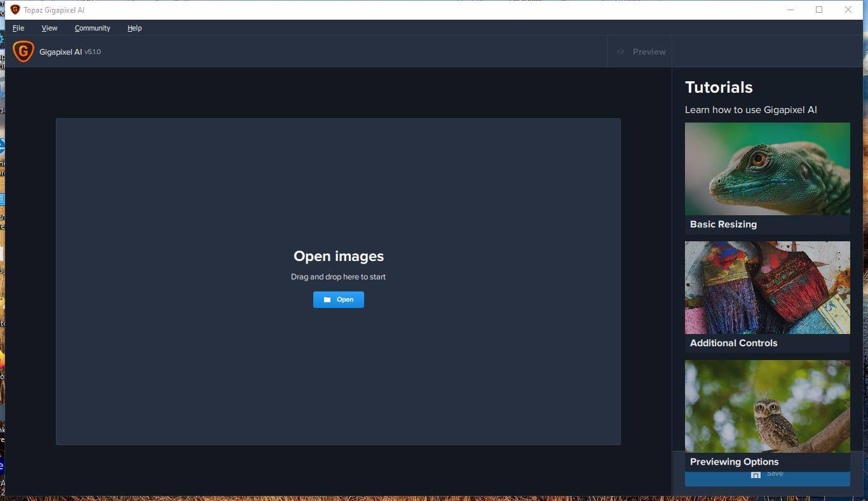Click the Open images heading
Image resolution: width=868 pixels, height=501 pixels.
(339, 256)
